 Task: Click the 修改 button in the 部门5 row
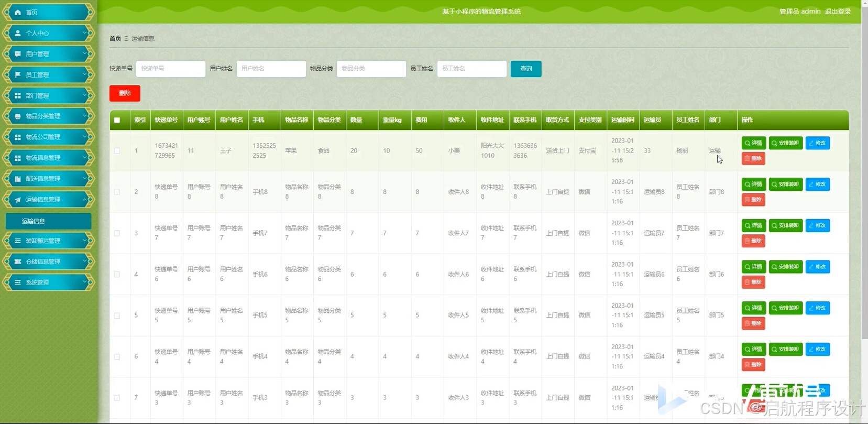[x=818, y=308]
